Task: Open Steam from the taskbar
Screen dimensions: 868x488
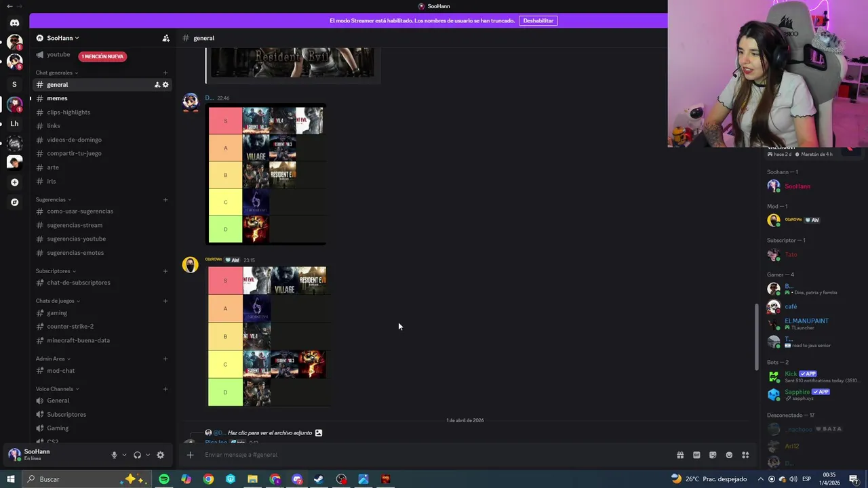Action: pyautogui.click(x=319, y=479)
